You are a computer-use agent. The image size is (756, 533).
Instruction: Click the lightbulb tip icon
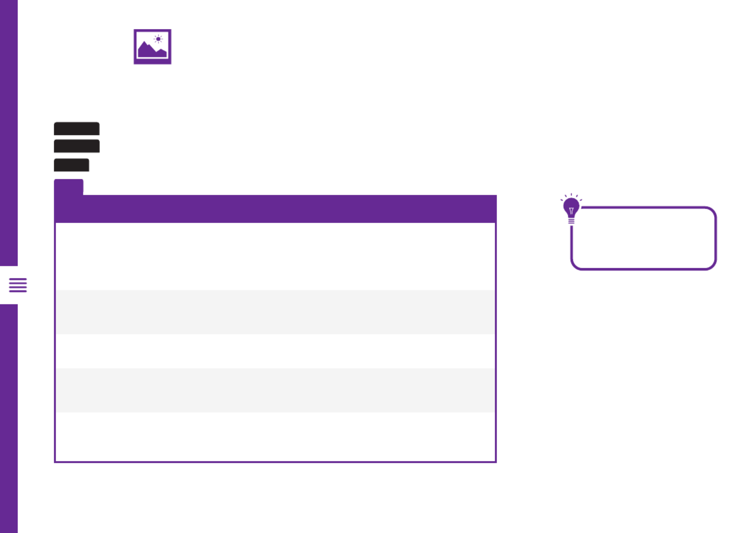(x=571, y=209)
